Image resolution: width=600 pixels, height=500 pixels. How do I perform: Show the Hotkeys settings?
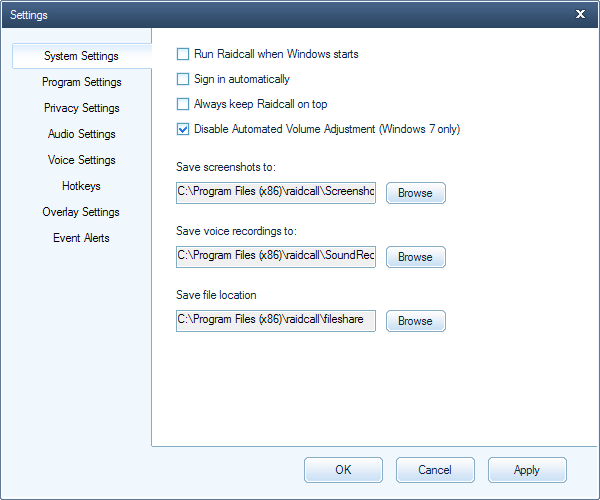point(82,186)
